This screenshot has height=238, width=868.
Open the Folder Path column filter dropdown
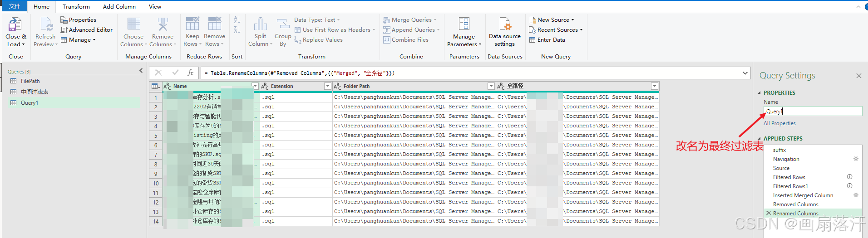[491, 86]
